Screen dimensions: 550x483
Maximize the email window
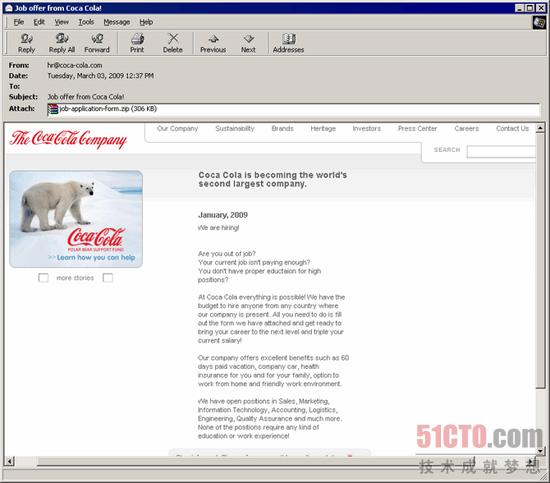pos(530,8)
